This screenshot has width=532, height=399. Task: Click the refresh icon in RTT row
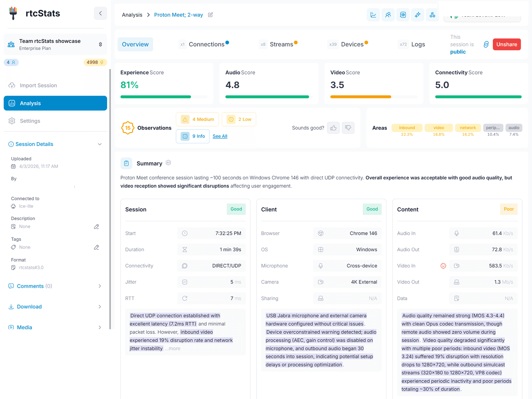click(x=185, y=298)
